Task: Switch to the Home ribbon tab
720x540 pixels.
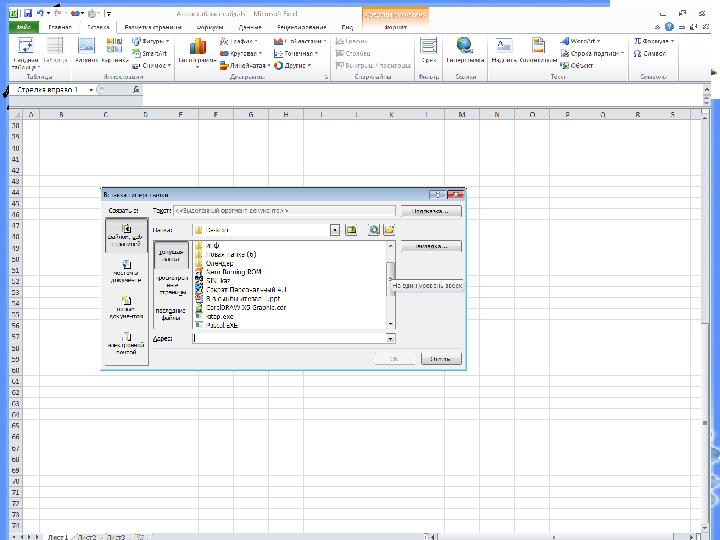Action: tap(60, 27)
